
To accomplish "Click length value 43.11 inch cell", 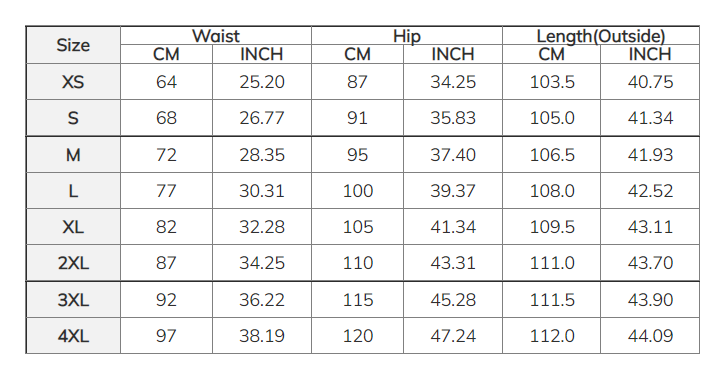I will pos(650,227).
